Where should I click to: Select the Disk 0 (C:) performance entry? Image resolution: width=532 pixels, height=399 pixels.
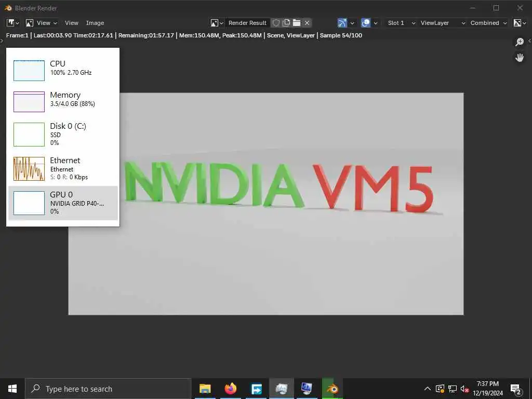[63, 134]
